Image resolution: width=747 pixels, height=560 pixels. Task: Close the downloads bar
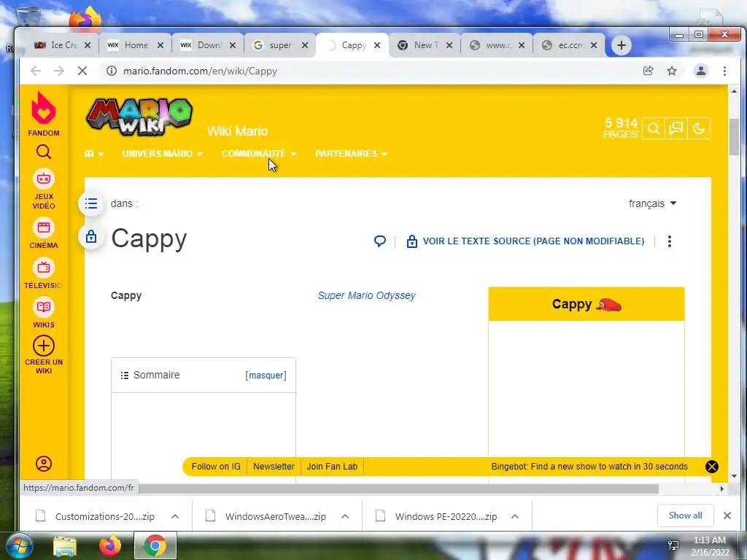click(x=727, y=516)
